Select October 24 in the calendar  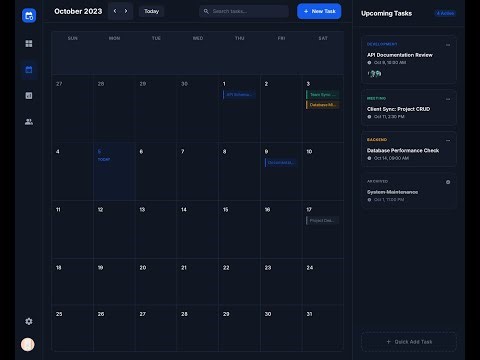tap(323, 282)
